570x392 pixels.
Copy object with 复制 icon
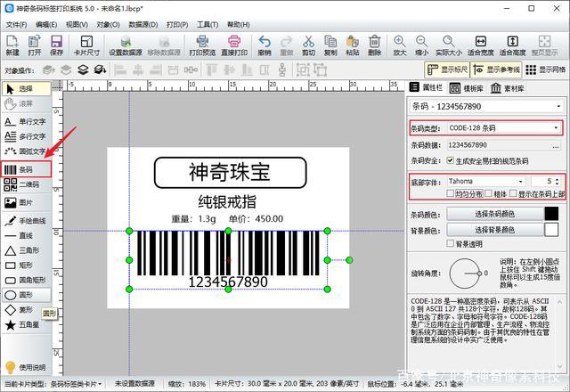330,45
